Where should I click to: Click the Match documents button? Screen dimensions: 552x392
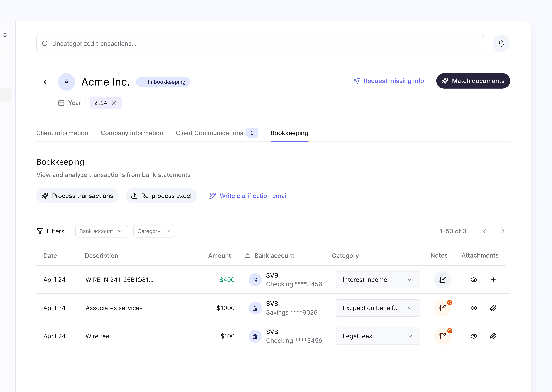(x=473, y=81)
